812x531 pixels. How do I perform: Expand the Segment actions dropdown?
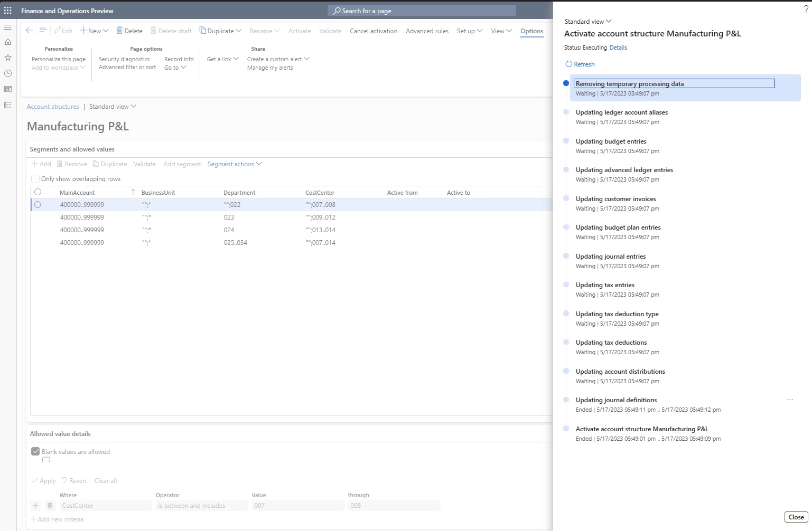(235, 164)
